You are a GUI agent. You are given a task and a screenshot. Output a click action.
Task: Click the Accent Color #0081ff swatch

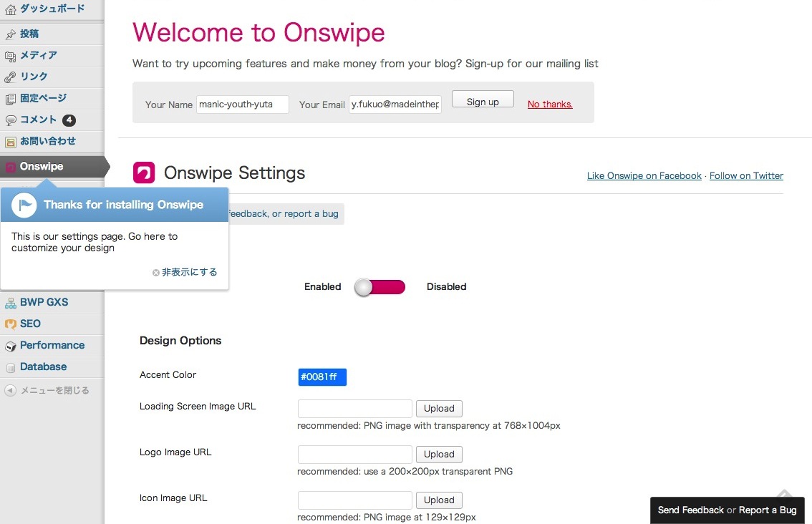click(322, 377)
